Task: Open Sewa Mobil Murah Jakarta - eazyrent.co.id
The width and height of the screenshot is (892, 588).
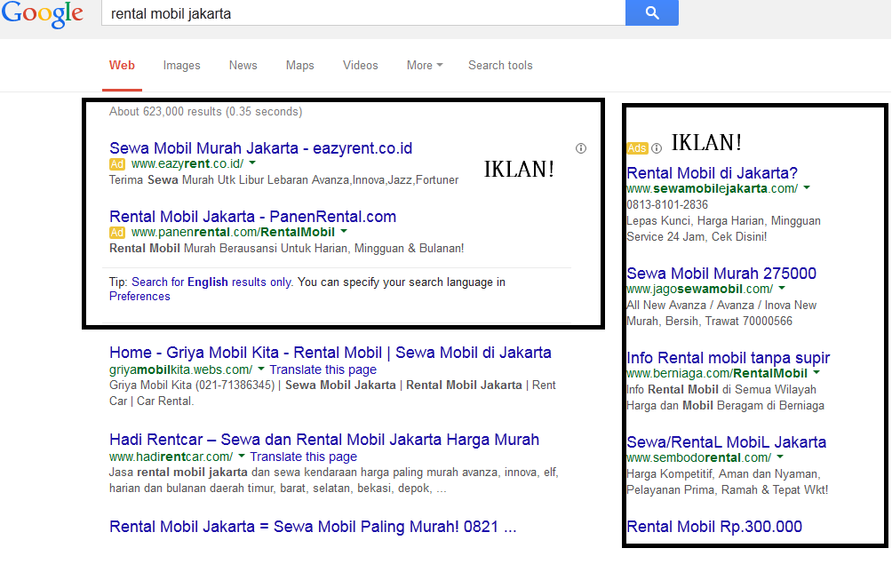Action: (260, 148)
